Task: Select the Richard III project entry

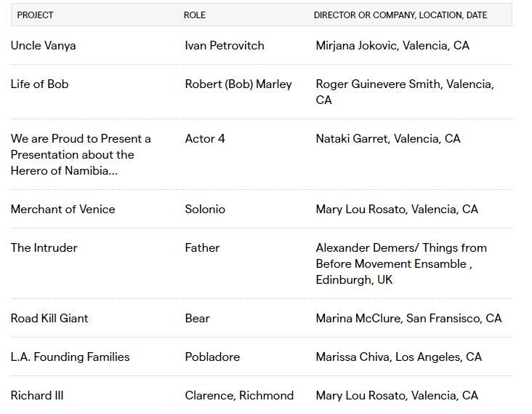Action: point(37,395)
